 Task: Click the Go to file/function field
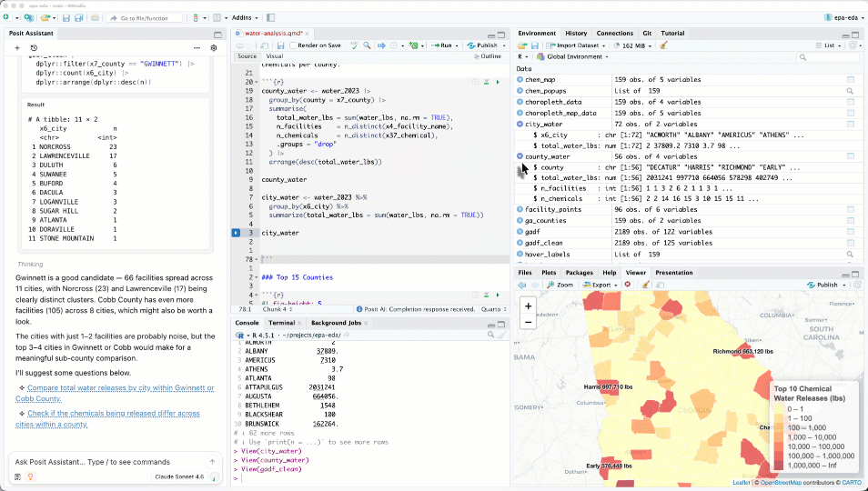click(x=146, y=18)
